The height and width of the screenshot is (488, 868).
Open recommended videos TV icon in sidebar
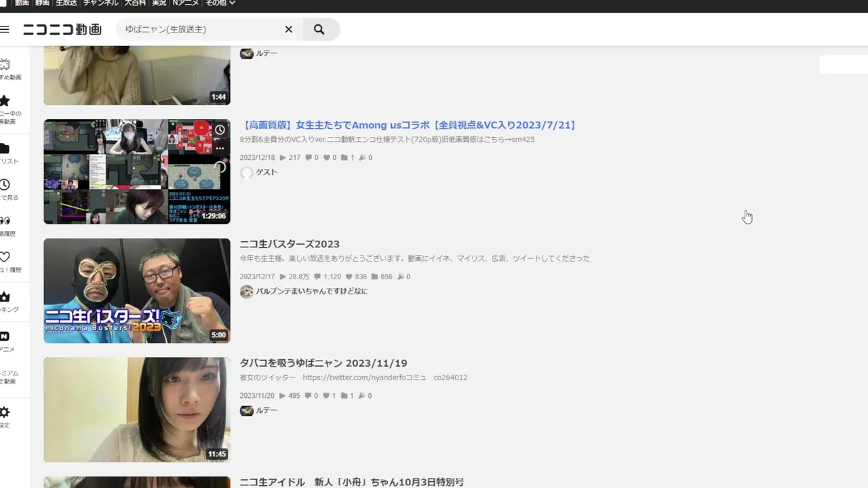click(5, 65)
